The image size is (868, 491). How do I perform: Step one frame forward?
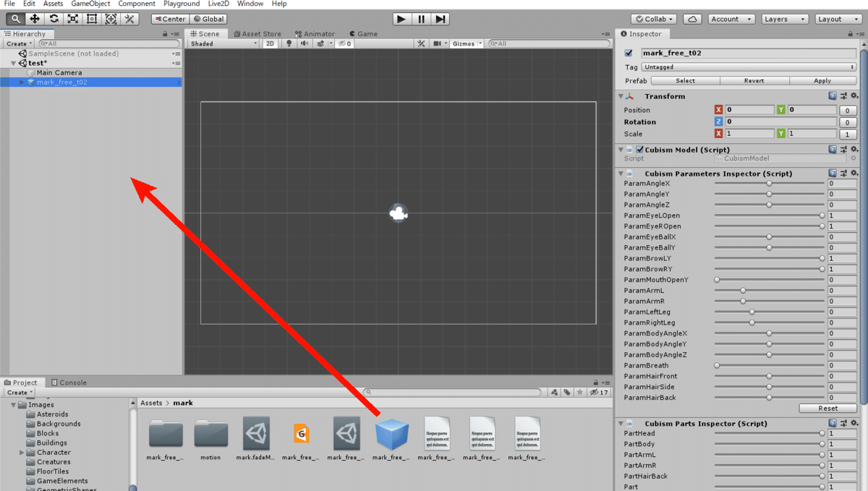[x=441, y=19]
